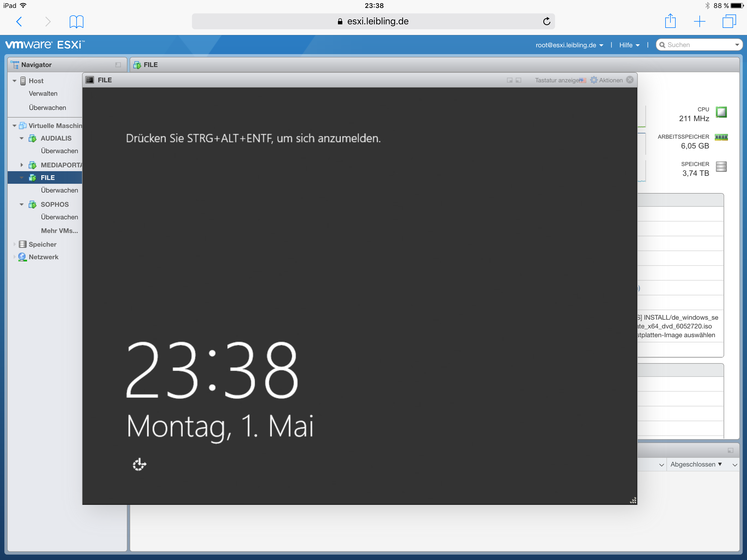Click the Windows ease-of-access icon on lock screen
Viewport: 747px width, 560px height.
(139, 464)
